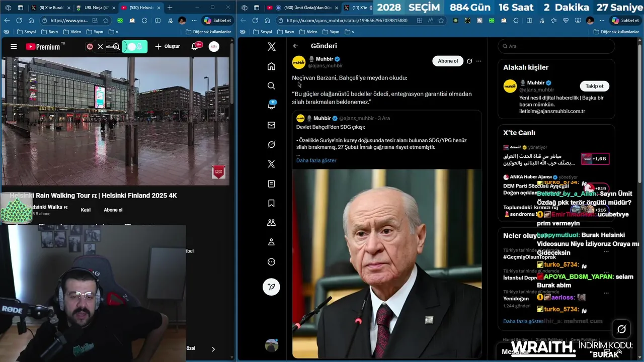This screenshot has height=362, width=644.
Task: Reload the X window page
Action: (x=255, y=21)
